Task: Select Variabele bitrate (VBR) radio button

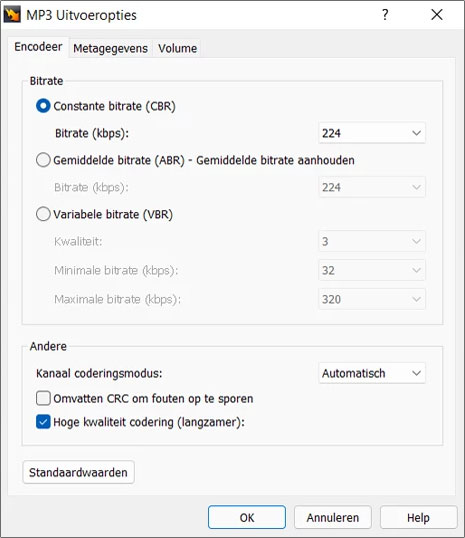Action: (43, 214)
